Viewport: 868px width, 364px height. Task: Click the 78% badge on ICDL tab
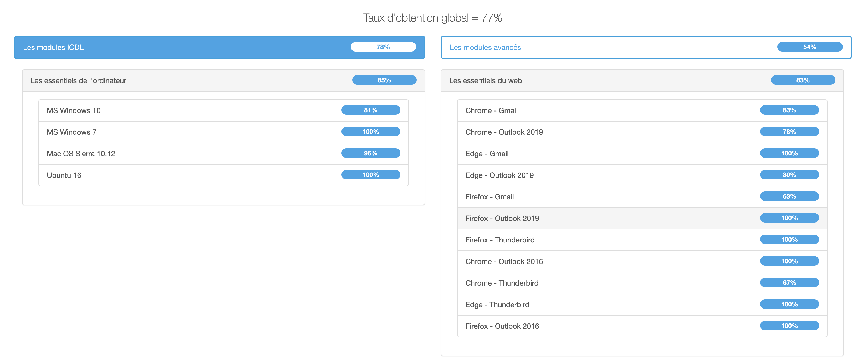click(383, 47)
